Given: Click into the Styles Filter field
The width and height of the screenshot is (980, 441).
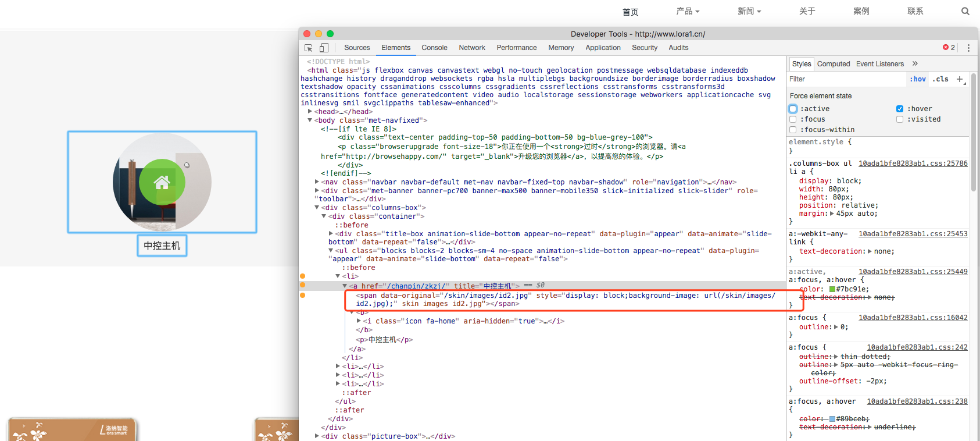Looking at the screenshot, I should click(846, 79).
